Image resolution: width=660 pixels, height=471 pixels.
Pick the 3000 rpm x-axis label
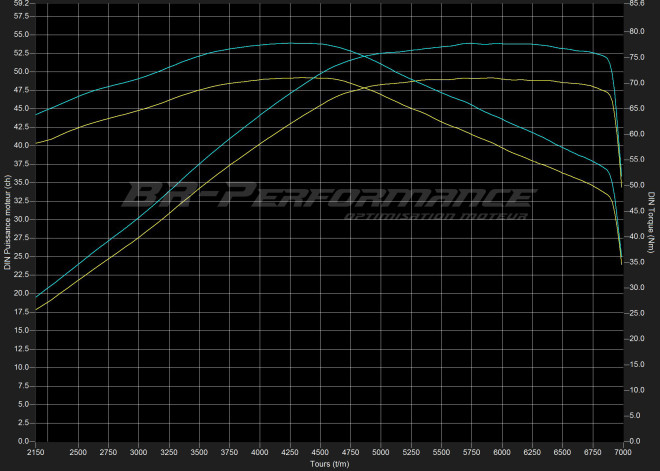138,451
